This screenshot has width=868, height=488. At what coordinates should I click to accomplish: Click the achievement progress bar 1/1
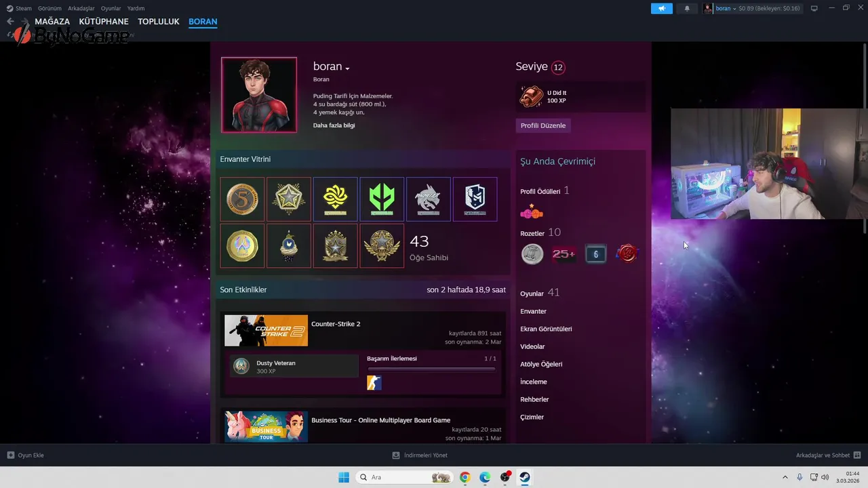431,369
